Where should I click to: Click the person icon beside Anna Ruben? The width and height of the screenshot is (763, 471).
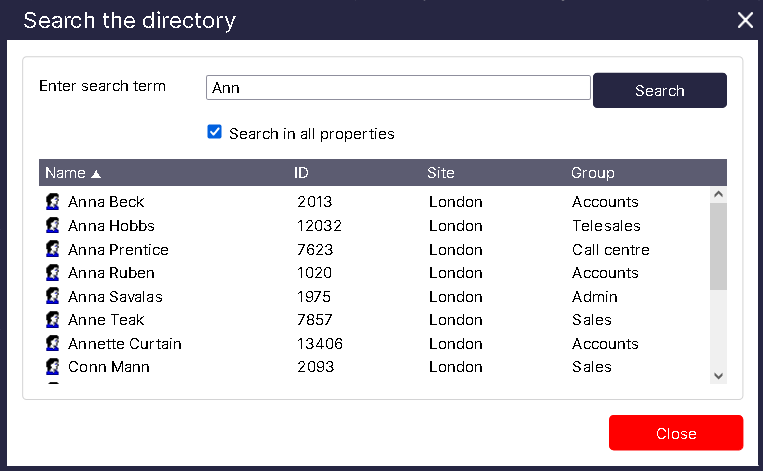pos(53,273)
